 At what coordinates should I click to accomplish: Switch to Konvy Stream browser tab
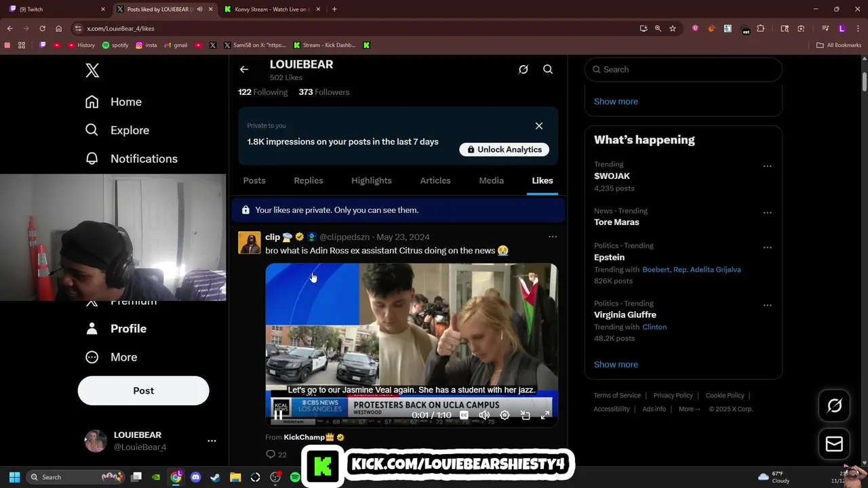(271, 9)
